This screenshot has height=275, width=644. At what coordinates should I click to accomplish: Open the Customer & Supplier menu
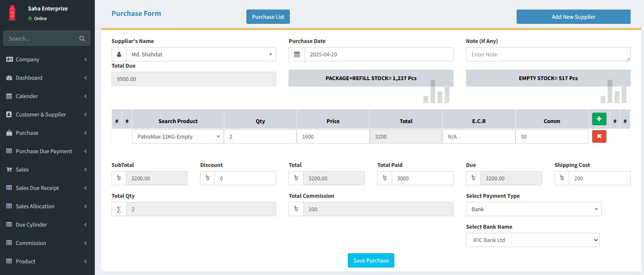pyautogui.click(x=47, y=114)
